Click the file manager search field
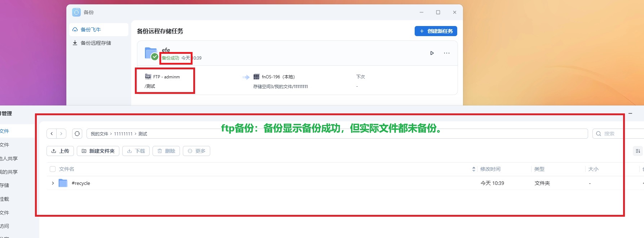 pyautogui.click(x=618, y=134)
